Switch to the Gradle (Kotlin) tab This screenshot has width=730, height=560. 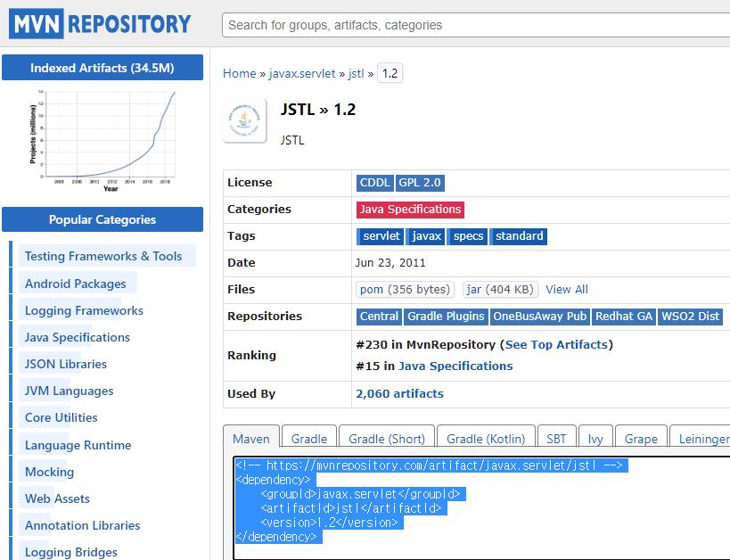pyautogui.click(x=486, y=439)
